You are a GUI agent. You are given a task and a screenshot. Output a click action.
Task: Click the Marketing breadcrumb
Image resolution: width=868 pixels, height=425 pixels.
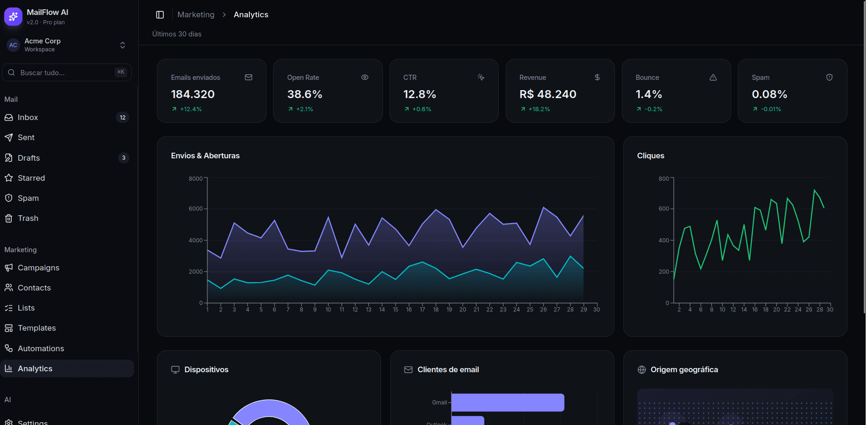coord(196,15)
